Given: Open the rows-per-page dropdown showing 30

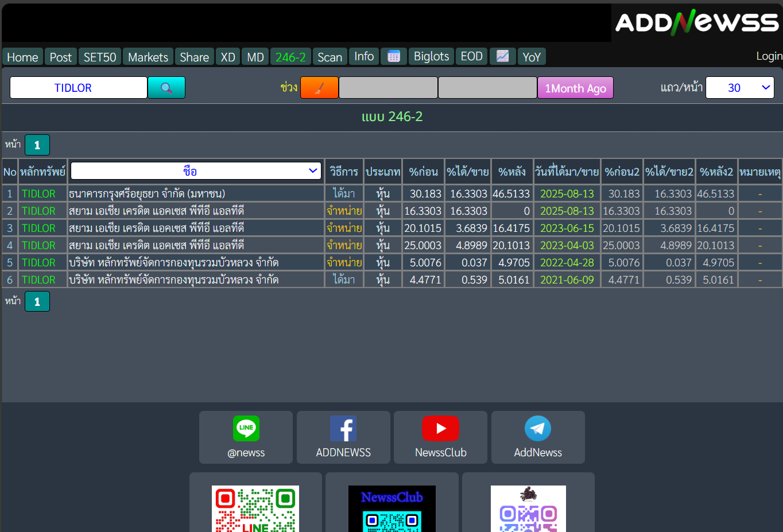Looking at the screenshot, I should pos(740,88).
